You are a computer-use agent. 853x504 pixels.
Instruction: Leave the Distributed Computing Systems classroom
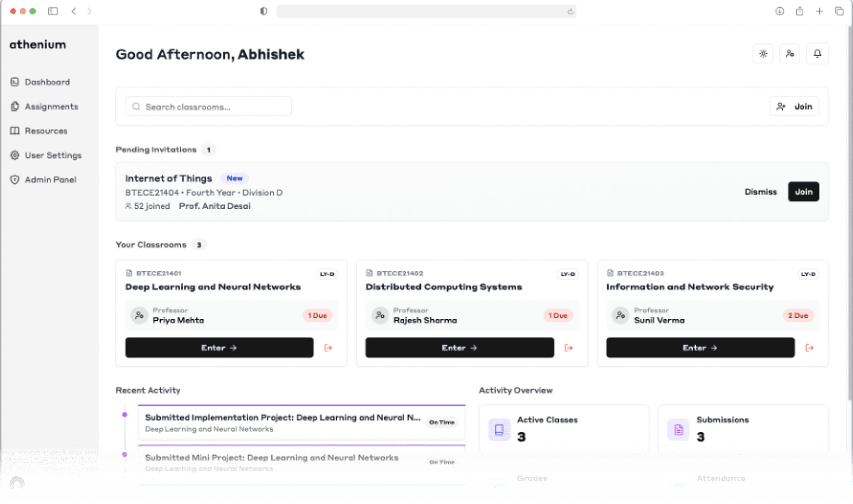(x=569, y=348)
